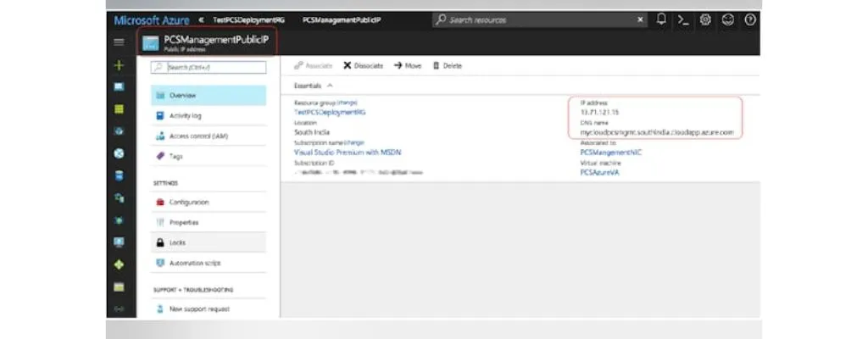The image size is (868, 339).
Task: Open the globe App Services sidebar icon
Action: click(119, 153)
